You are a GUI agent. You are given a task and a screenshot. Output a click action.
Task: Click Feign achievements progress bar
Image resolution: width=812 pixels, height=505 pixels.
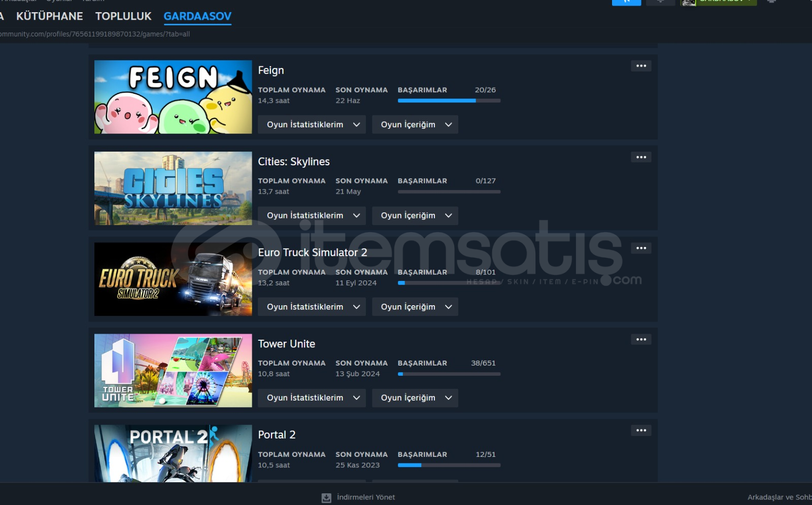(x=449, y=101)
